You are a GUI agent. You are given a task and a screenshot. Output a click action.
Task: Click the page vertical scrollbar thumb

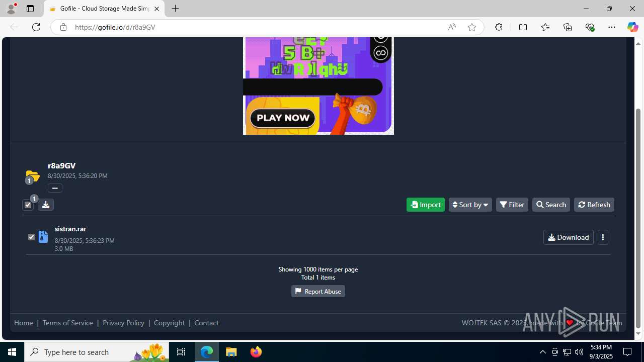[638, 218]
